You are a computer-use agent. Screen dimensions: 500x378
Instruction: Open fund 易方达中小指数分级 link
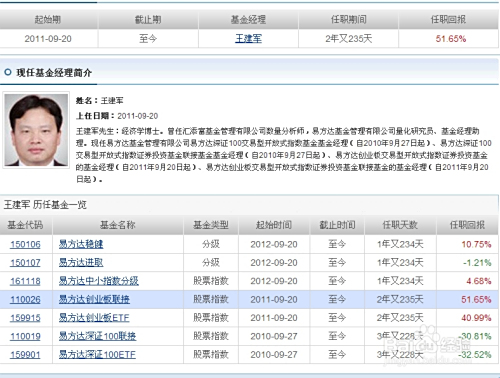point(99,281)
